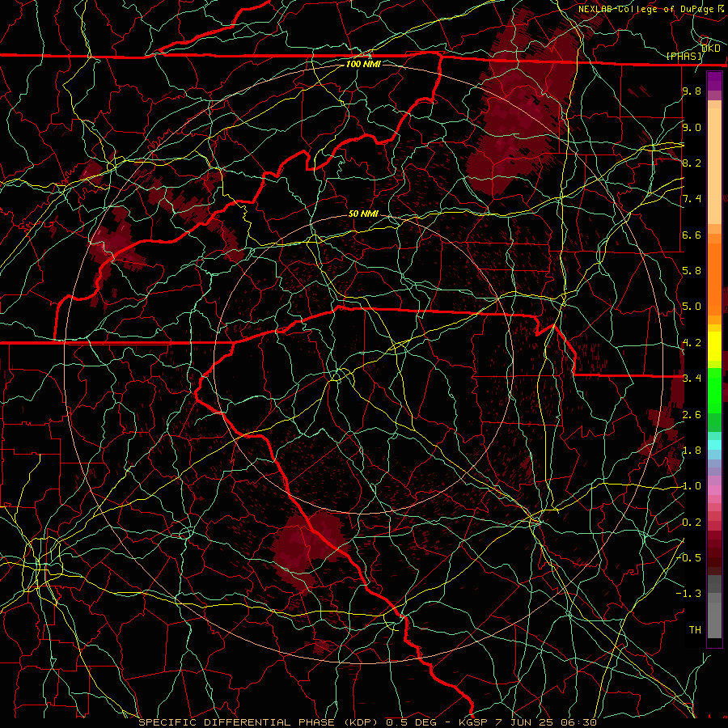728x728 pixels.
Task: Click the bright yellow color bar segment
Action: (714, 346)
